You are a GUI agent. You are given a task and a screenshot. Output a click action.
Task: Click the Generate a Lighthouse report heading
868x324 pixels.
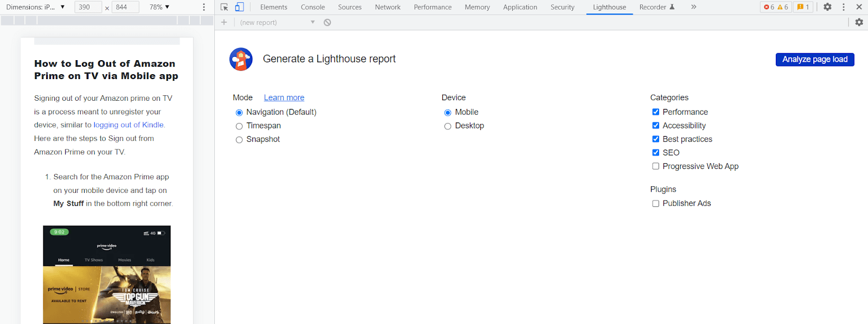point(329,59)
